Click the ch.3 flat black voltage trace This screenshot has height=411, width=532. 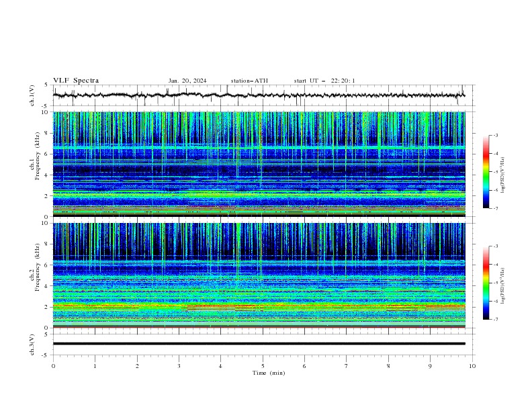[259, 344]
